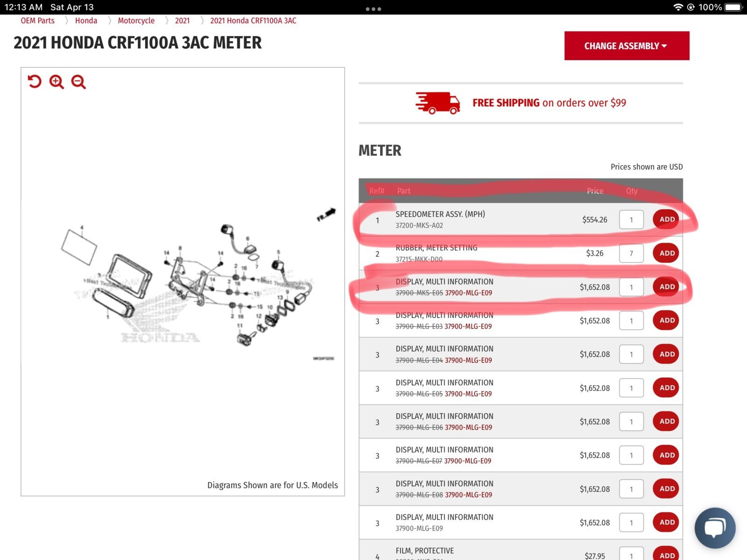
Task: Edit quantity for display 37900-MLG-E05
Action: tap(631, 388)
